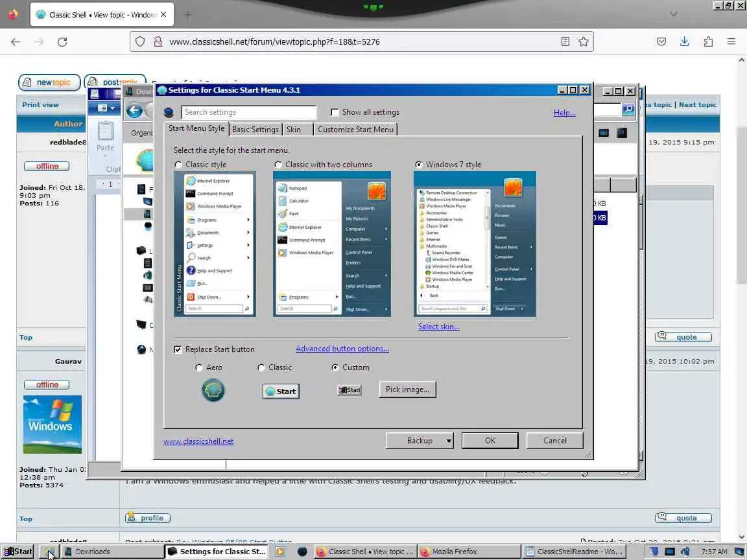Open the Help... link
This screenshot has height=560, width=747.
565,113
